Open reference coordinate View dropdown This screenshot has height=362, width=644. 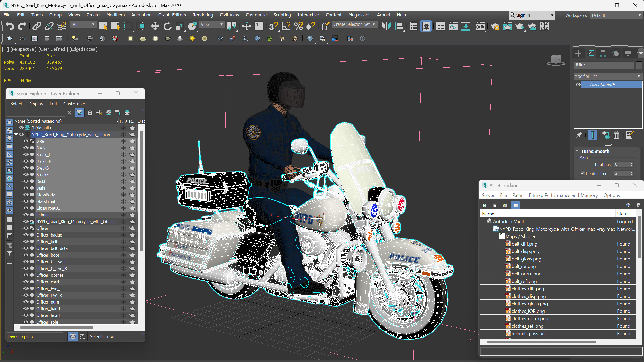(x=211, y=24)
